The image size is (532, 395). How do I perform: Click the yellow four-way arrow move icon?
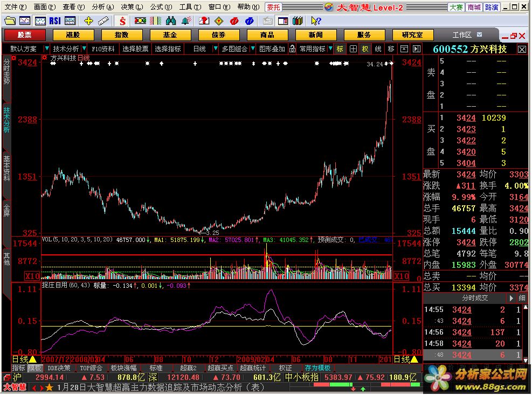click(88, 21)
